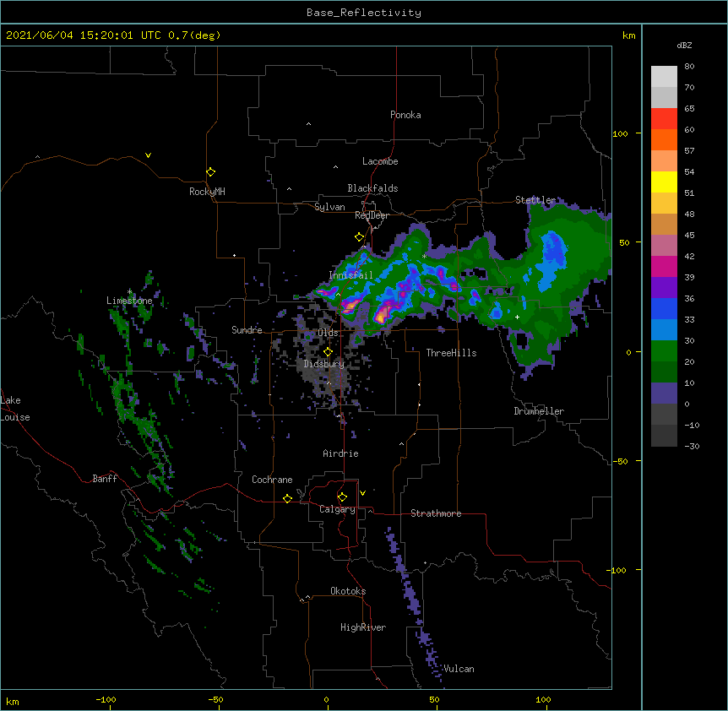The width and height of the screenshot is (728, 711).
Task: Click the yellow diamond marker below Olds
Action: [x=328, y=352]
